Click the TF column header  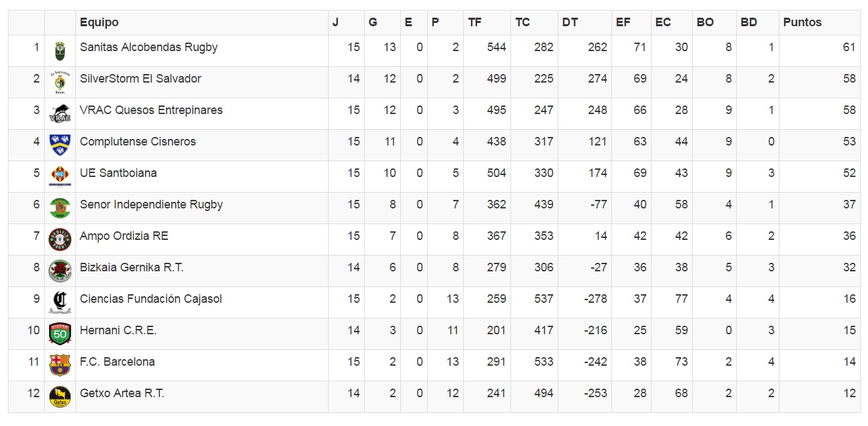click(x=474, y=22)
